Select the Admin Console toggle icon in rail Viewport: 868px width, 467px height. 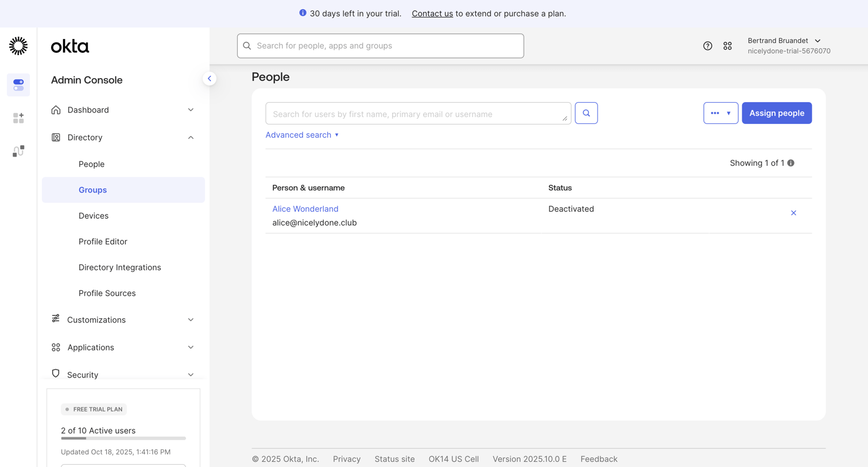coord(18,85)
